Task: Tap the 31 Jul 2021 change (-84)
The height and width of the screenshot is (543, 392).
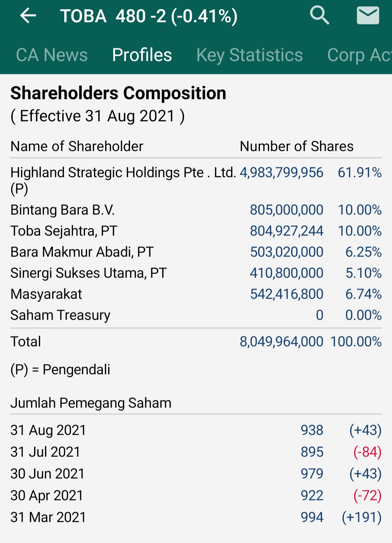Action: point(367,452)
